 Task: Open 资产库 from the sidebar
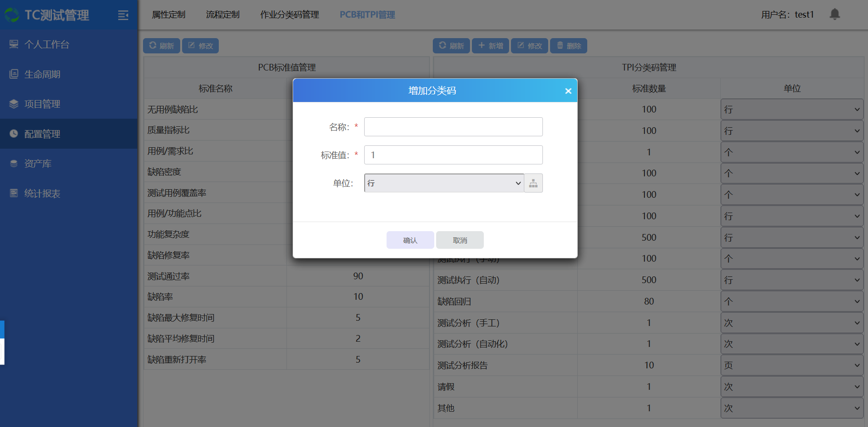click(x=38, y=163)
